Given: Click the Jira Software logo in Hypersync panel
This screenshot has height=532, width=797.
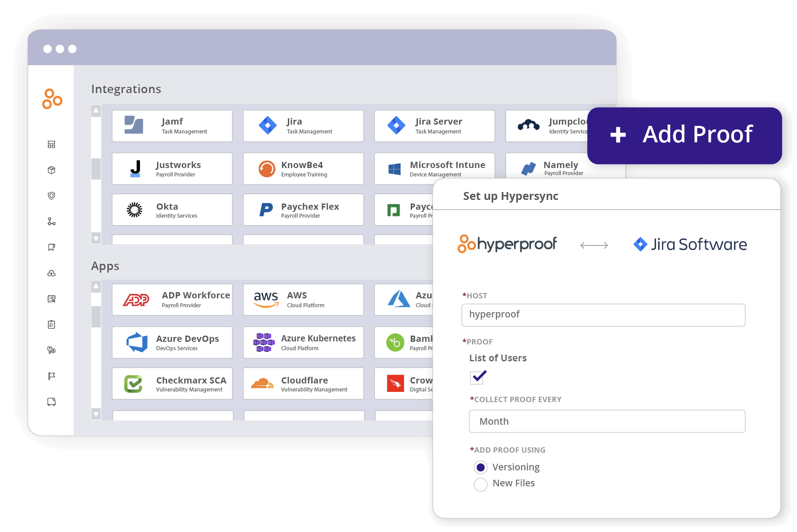Looking at the screenshot, I should 690,244.
